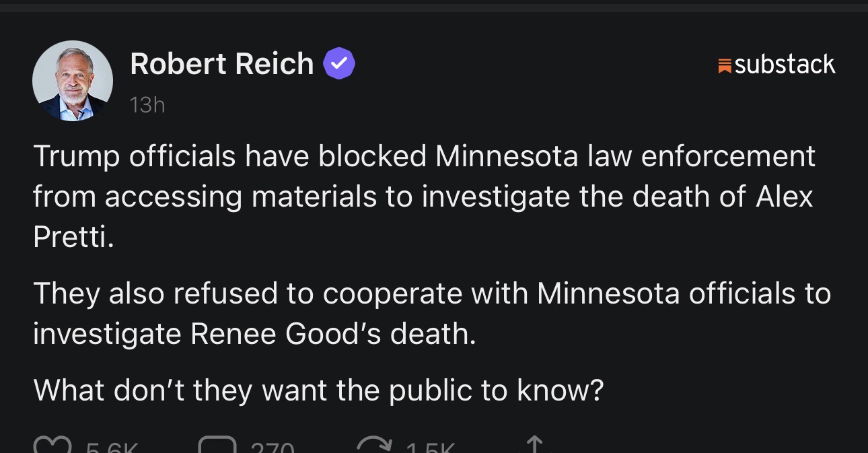
Task: Click the words "Minnesota law enforcement"
Action: 625,156
